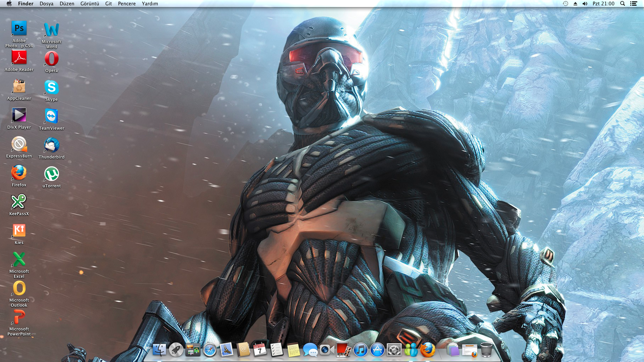Viewport: 644px width, 362px height.
Task: Open the Pencere menu
Action: tap(127, 4)
